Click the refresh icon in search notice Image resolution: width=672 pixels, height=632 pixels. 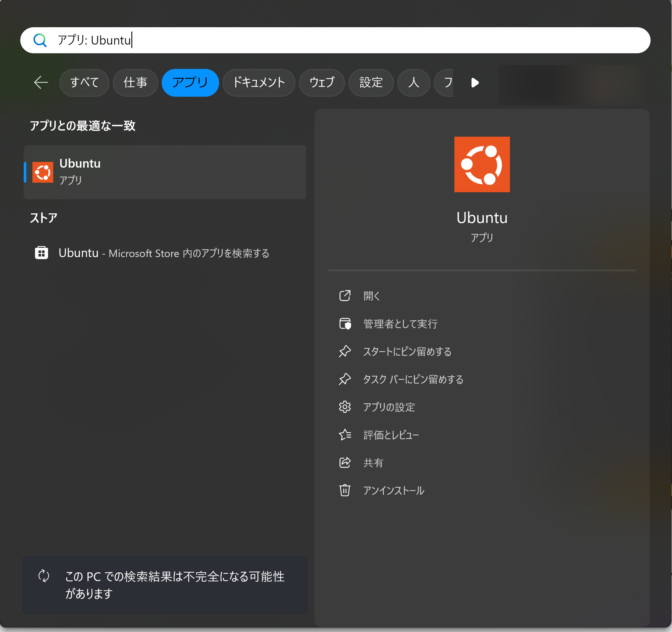(x=44, y=576)
